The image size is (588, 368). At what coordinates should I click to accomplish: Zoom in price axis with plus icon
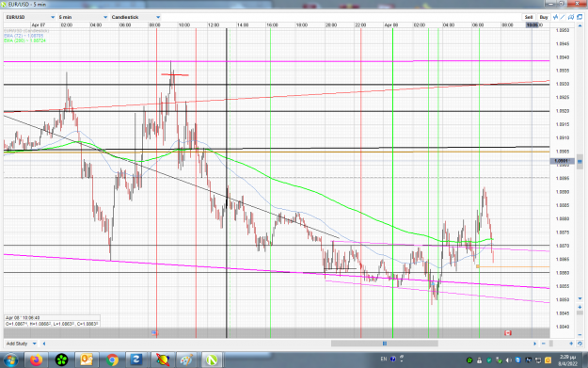(x=580, y=307)
